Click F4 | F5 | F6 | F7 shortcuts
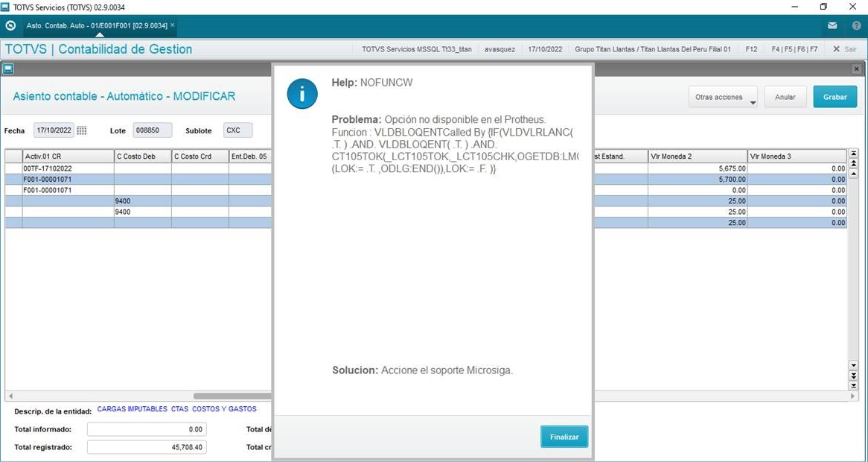The image size is (868, 462). pos(794,49)
